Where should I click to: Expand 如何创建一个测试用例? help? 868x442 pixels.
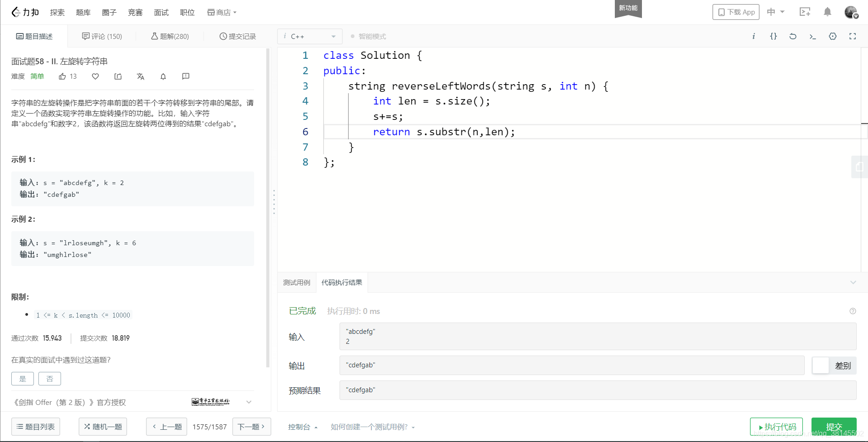click(373, 427)
